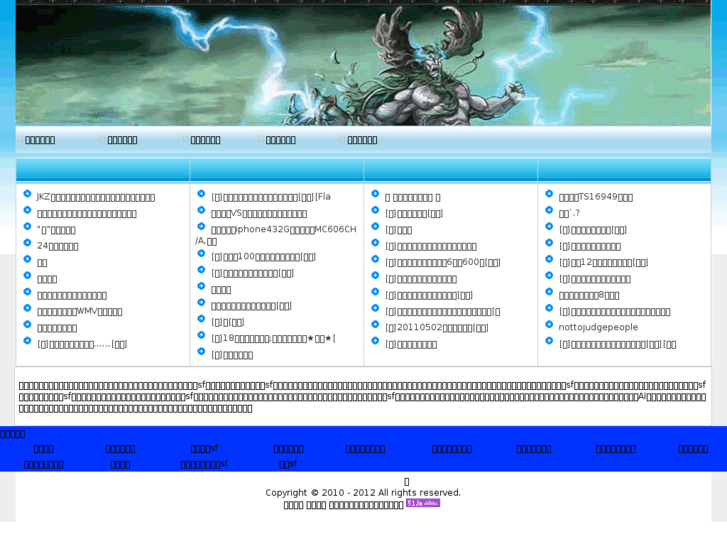
Task: Open the article link containing the number 8
Action: pyautogui.click(x=589, y=295)
